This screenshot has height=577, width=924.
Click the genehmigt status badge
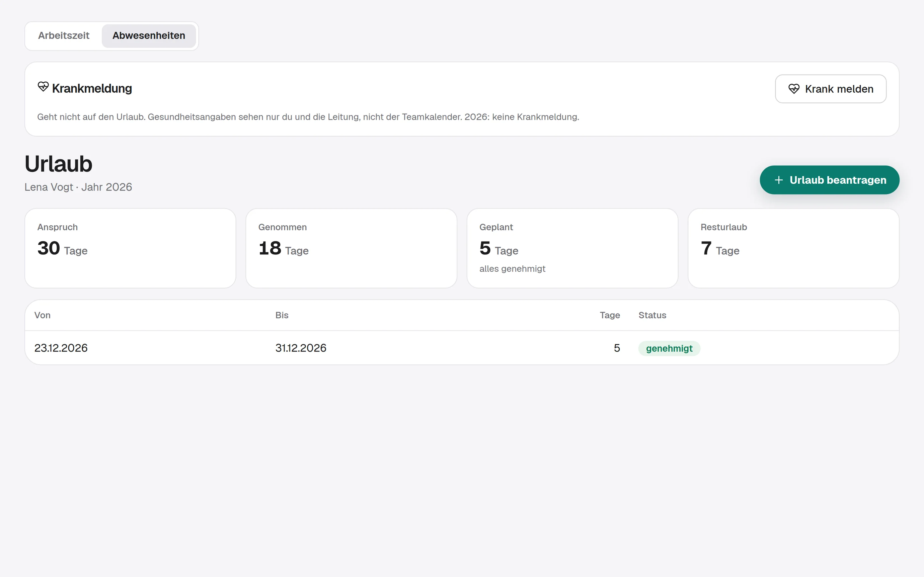(x=669, y=348)
